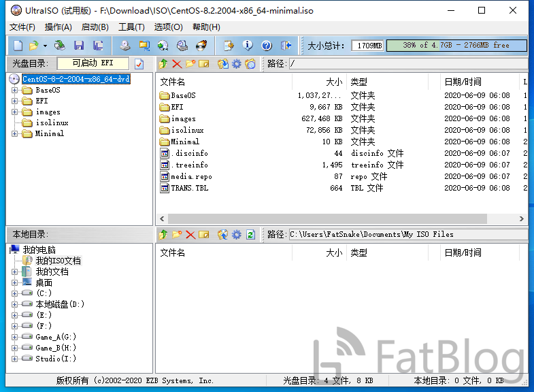Click the Convert image toolbar icon
534x392 pixels.
click(x=144, y=46)
